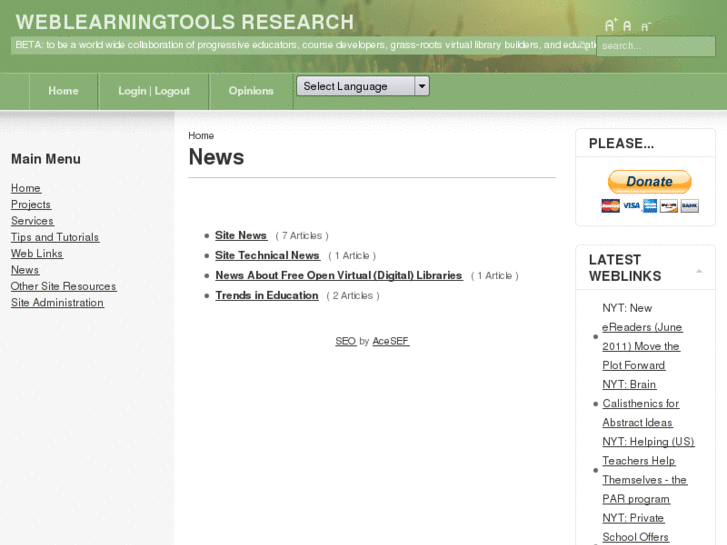The width and height of the screenshot is (727, 545).
Task: Click the BETA tagline text in header
Action: click(304, 45)
